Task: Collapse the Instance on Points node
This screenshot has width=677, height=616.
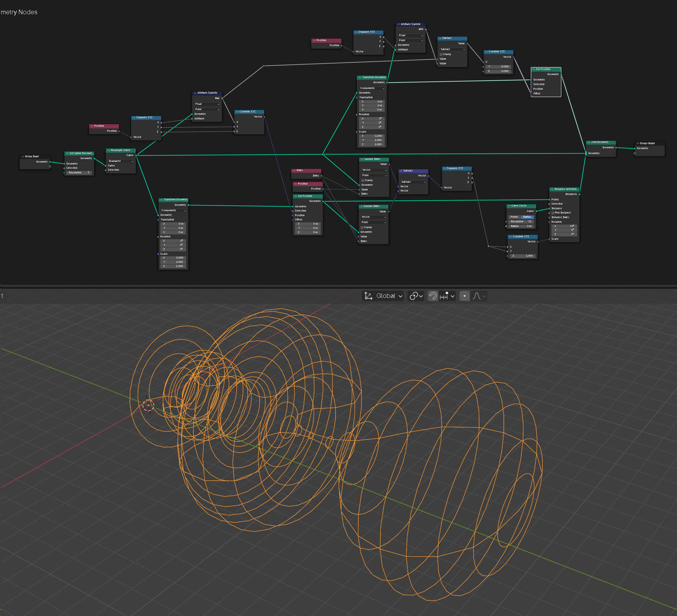Action: (552, 189)
